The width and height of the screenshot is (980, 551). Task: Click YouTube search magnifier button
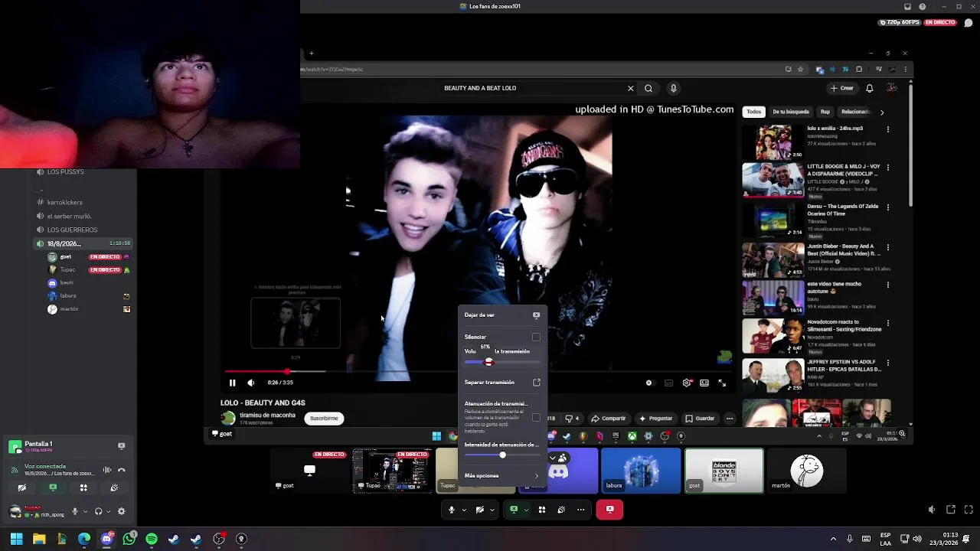point(648,88)
